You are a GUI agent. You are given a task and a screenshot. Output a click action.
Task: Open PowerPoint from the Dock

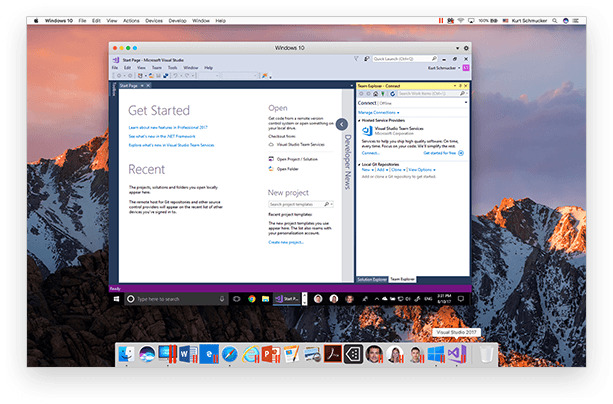point(271,354)
